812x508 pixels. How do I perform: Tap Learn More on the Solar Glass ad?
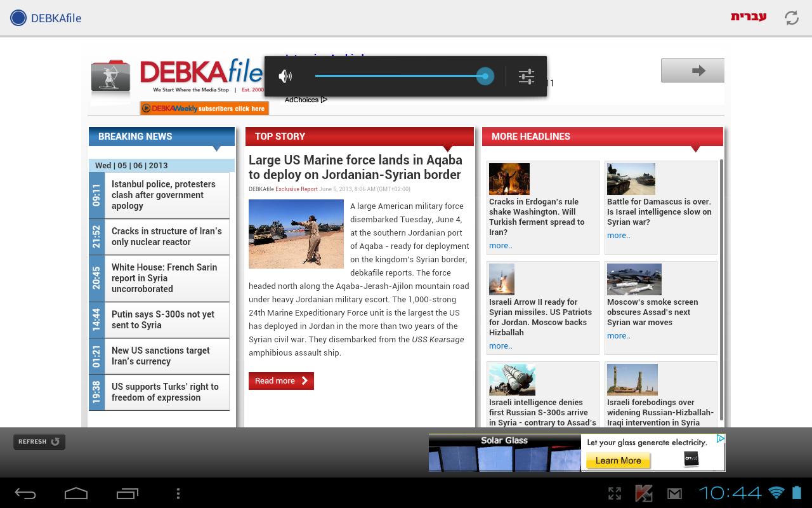(617, 460)
